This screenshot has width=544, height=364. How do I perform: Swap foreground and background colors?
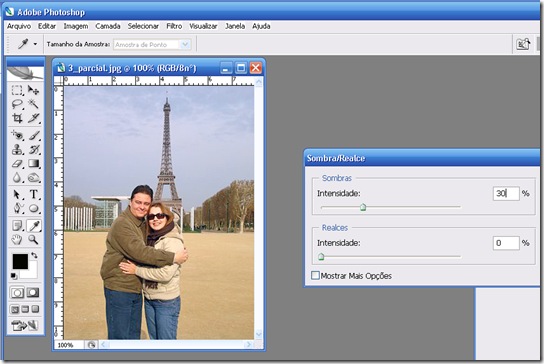pyautogui.click(x=34, y=255)
